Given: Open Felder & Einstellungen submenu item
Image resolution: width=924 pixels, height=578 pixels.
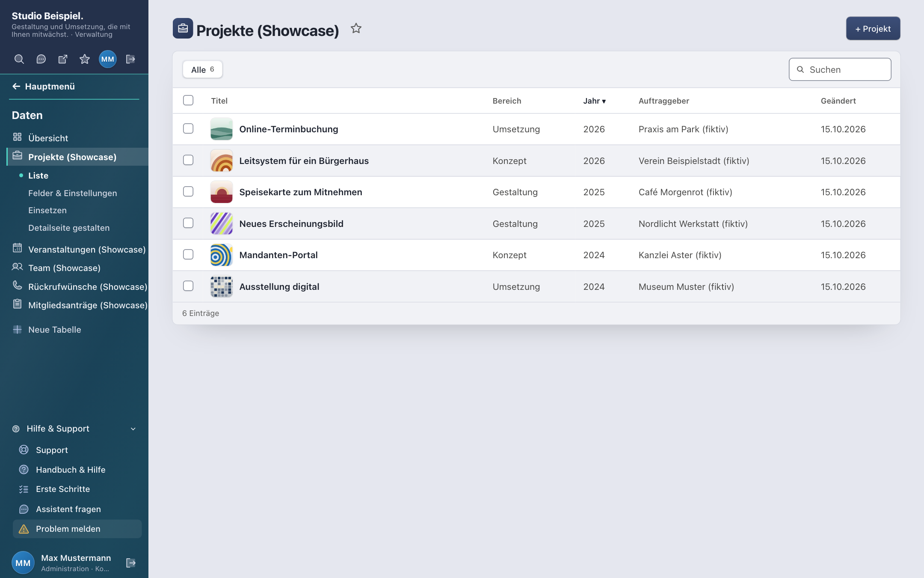Looking at the screenshot, I should 73,193.
